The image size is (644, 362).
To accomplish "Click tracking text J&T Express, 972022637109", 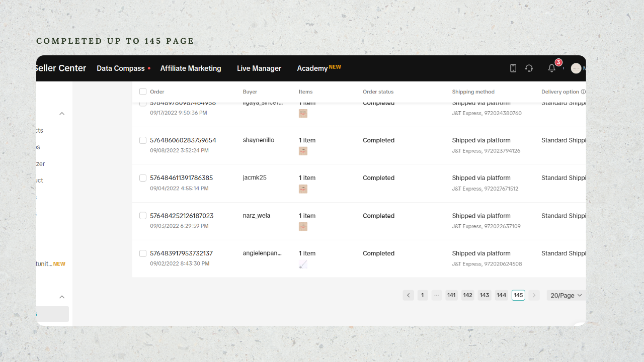I will [486, 226].
